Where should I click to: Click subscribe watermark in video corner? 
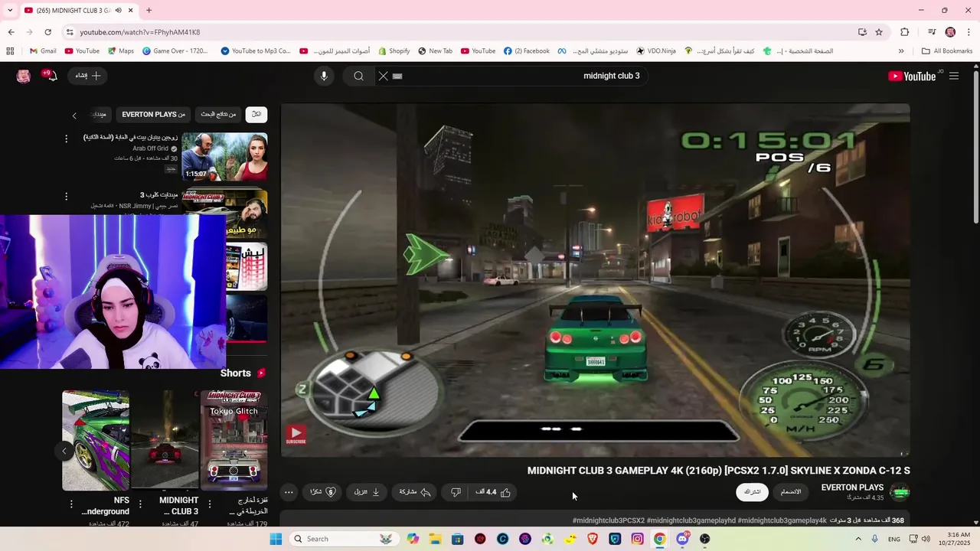tap(296, 435)
